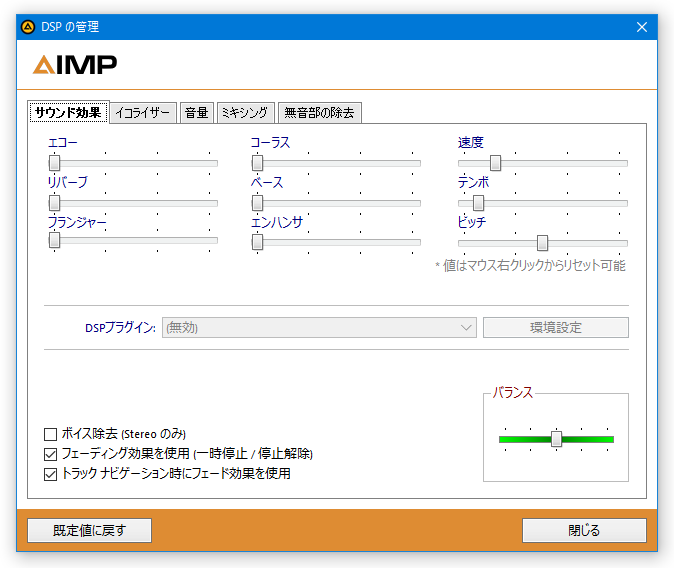Click the 既定値に戻す button

(x=89, y=531)
